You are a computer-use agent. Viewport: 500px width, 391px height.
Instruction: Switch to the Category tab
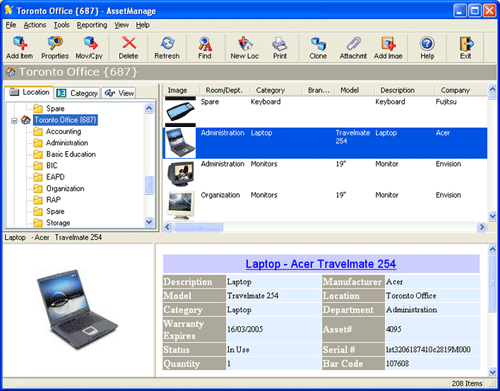pos(77,93)
